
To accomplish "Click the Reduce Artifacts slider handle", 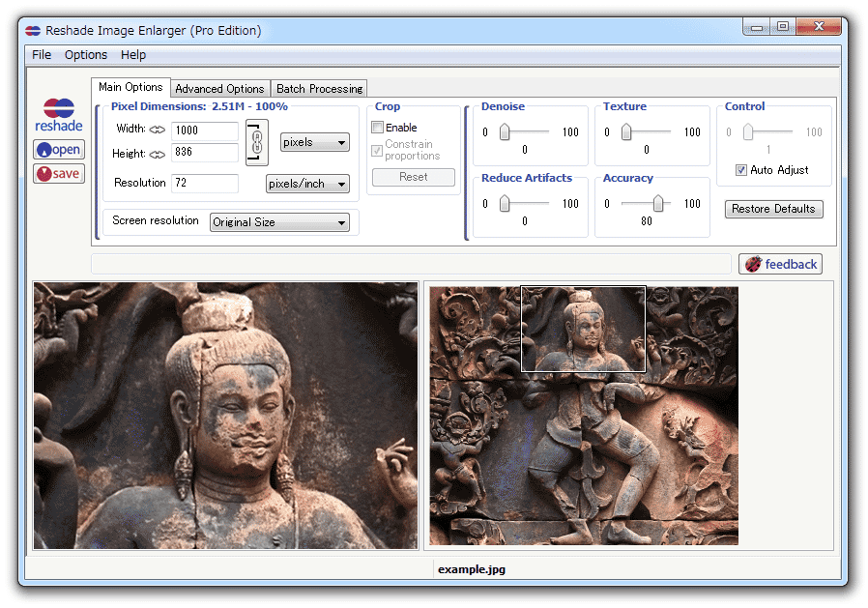I will (x=505, y=203).
